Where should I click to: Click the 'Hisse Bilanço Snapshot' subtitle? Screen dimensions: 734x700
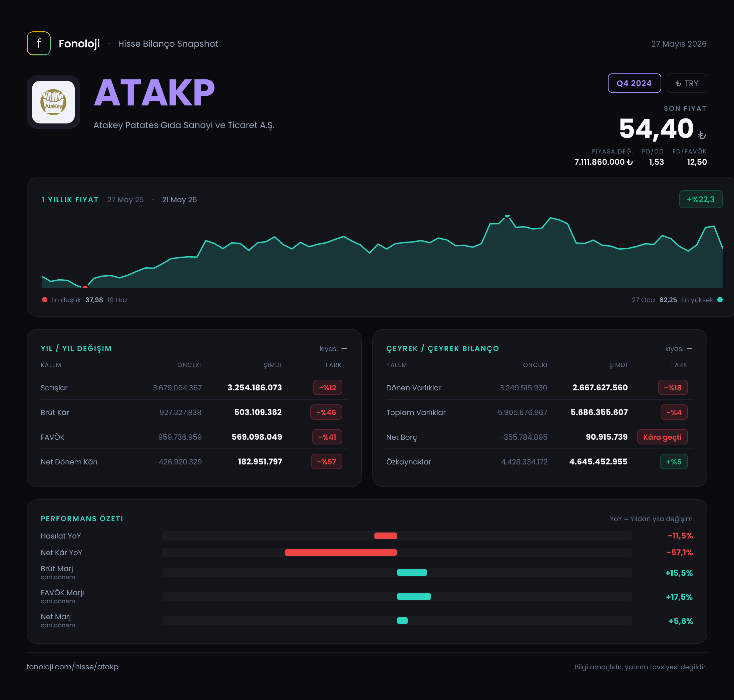click(168, 44)
